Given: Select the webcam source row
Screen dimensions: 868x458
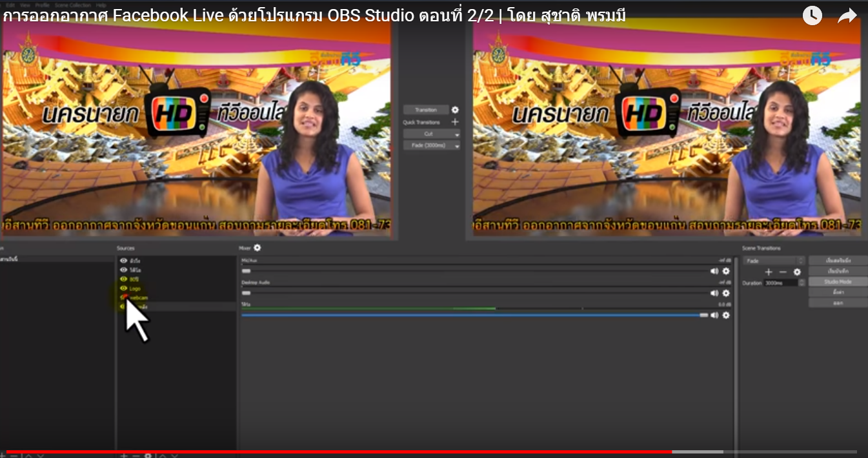Looking at the screenshot, I should (x=176, y=297).
